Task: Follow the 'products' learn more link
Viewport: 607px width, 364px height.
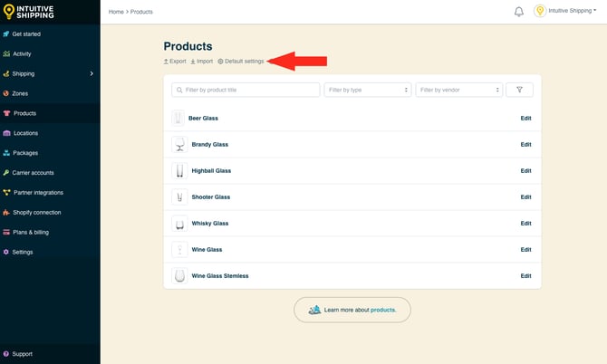Action: tap(382, 310)
